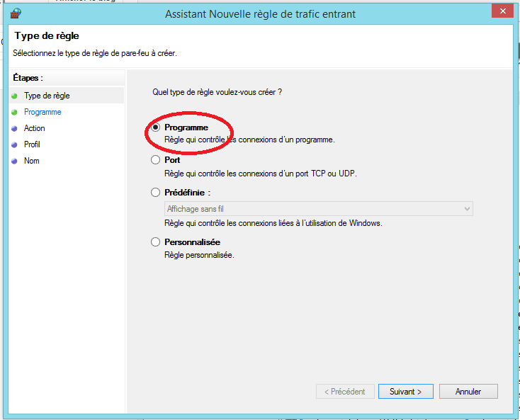
Task: Choose the Prédéfinie rule radio button
Action: coord(156,193)
